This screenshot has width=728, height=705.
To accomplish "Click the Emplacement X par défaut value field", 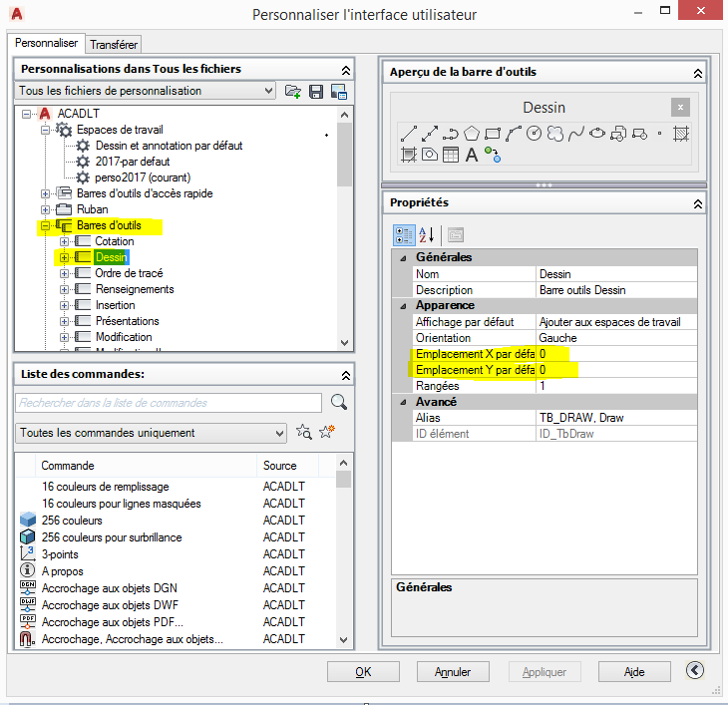I will point(616,354).
